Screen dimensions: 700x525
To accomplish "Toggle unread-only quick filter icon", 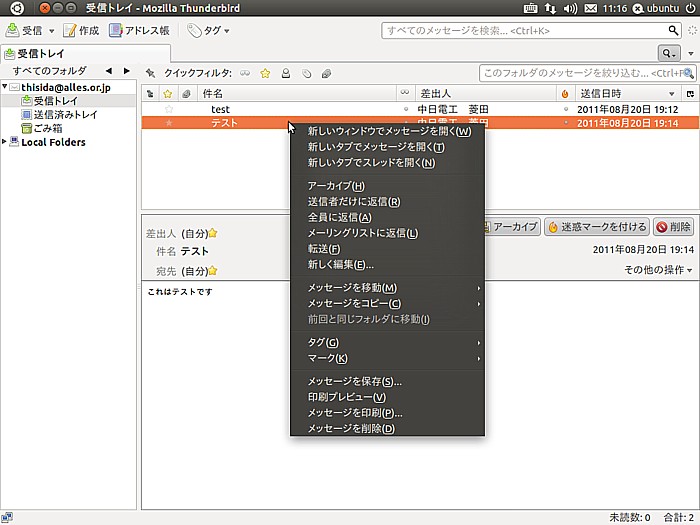I will point(245,73).
